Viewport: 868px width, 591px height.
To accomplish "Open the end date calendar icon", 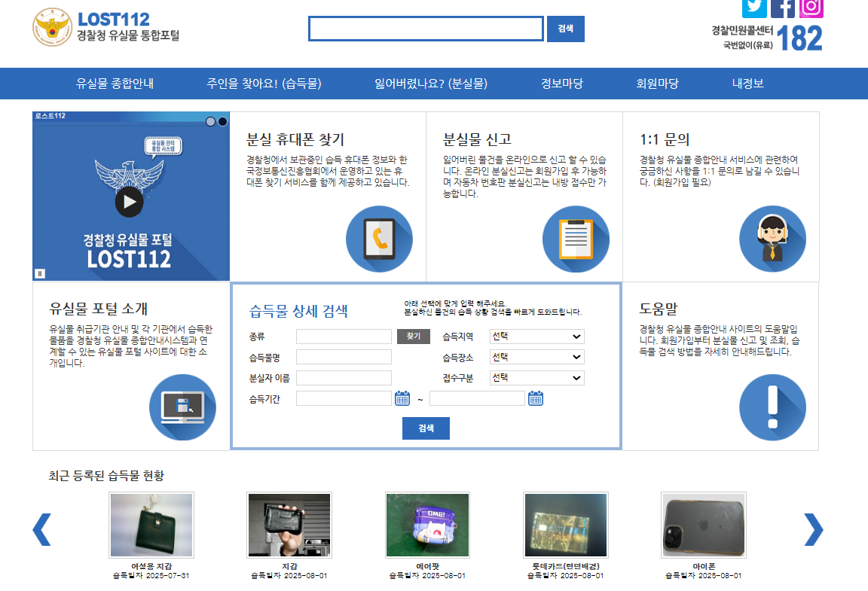I will tap(535, 398).
